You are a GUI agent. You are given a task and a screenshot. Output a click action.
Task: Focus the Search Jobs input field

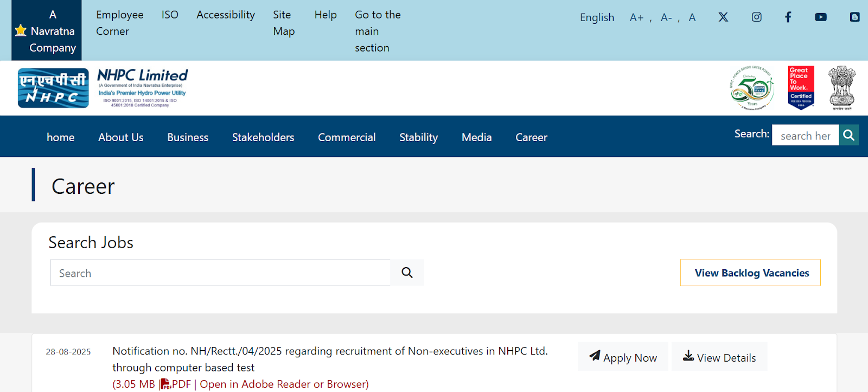click(221, 273)
